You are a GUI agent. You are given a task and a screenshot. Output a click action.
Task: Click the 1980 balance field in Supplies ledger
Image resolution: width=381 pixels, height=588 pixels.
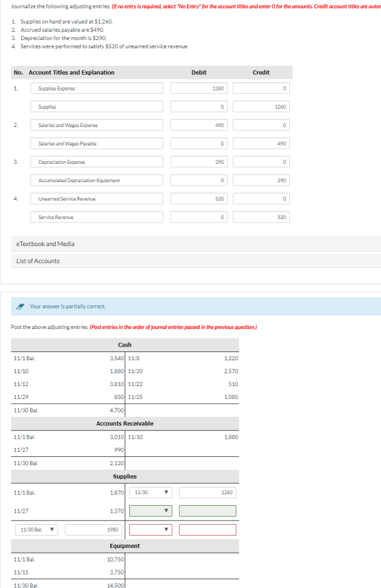(93, 530)
